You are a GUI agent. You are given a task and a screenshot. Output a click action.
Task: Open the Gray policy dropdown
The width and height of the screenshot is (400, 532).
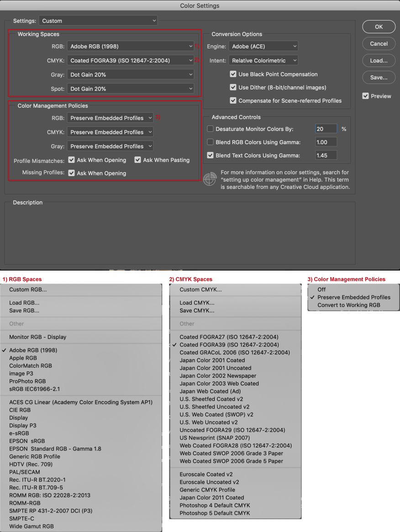[110, 146]
